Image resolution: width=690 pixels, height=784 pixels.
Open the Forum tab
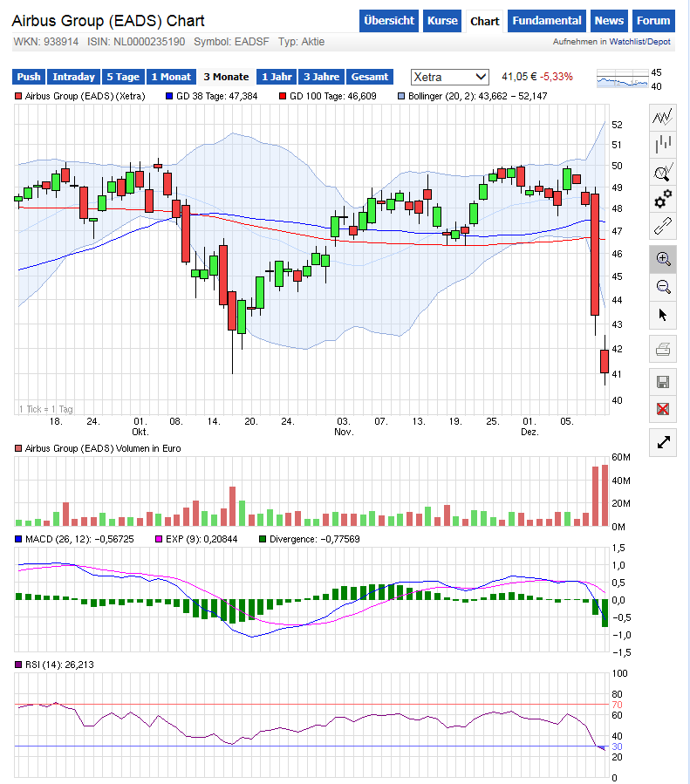pyautogui.click(x=653, y=21)
